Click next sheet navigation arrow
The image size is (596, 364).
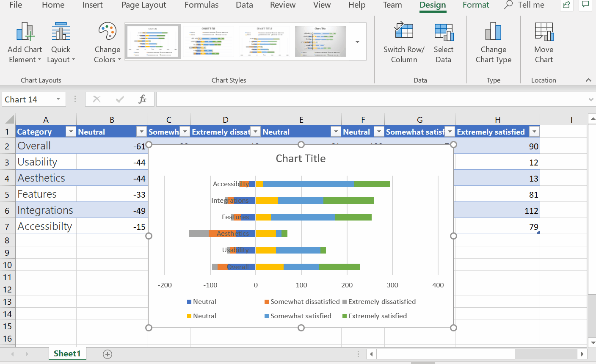tap(27, 354)
